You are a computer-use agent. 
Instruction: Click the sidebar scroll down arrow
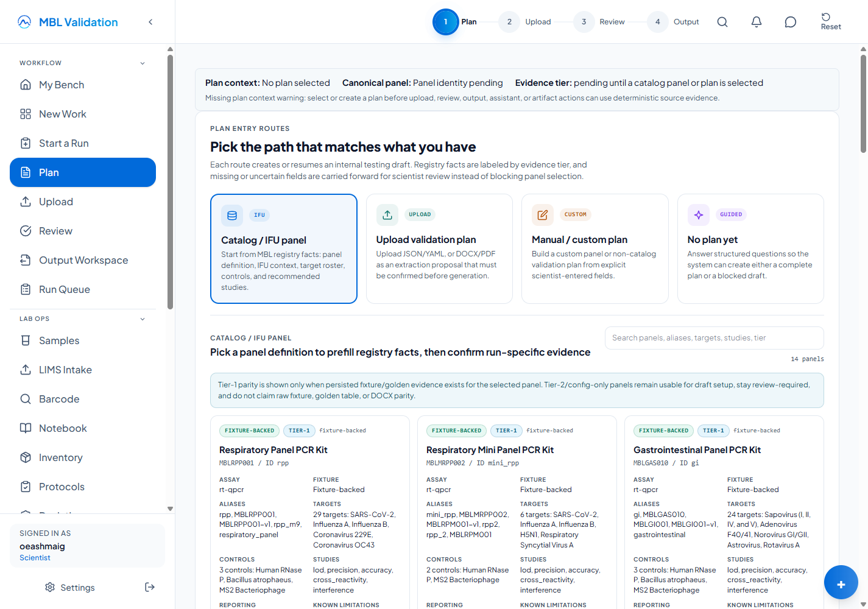click(x=170, y=509)
